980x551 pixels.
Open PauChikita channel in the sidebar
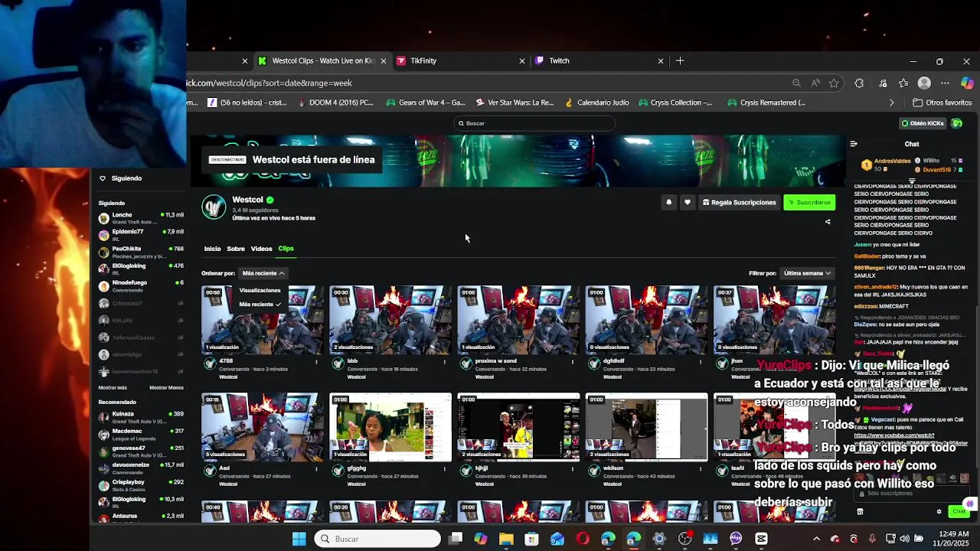[141, 252]
